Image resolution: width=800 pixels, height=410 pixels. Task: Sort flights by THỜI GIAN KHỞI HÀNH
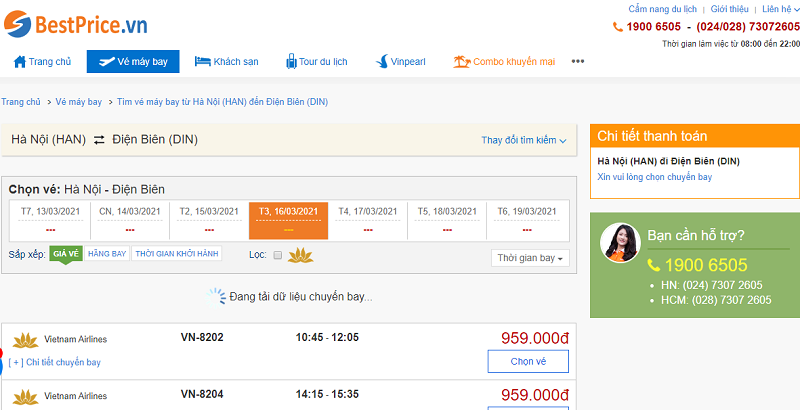coord(177,253)
